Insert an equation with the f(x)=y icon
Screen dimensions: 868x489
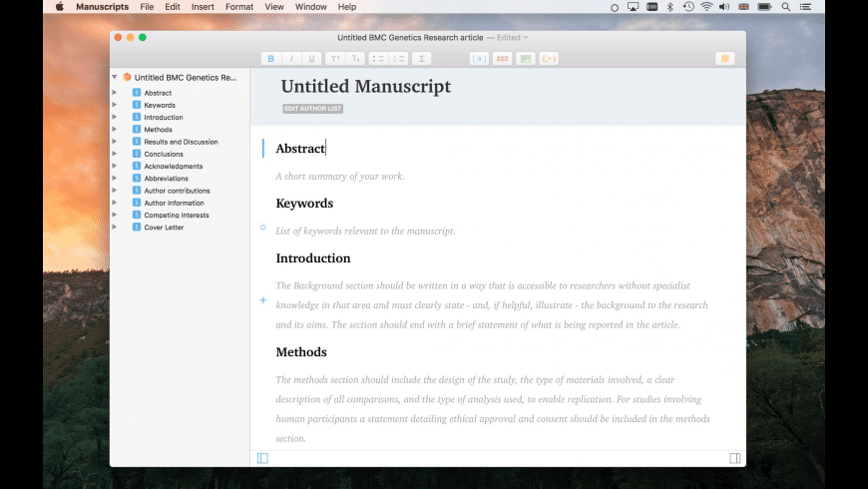[549, 59]
